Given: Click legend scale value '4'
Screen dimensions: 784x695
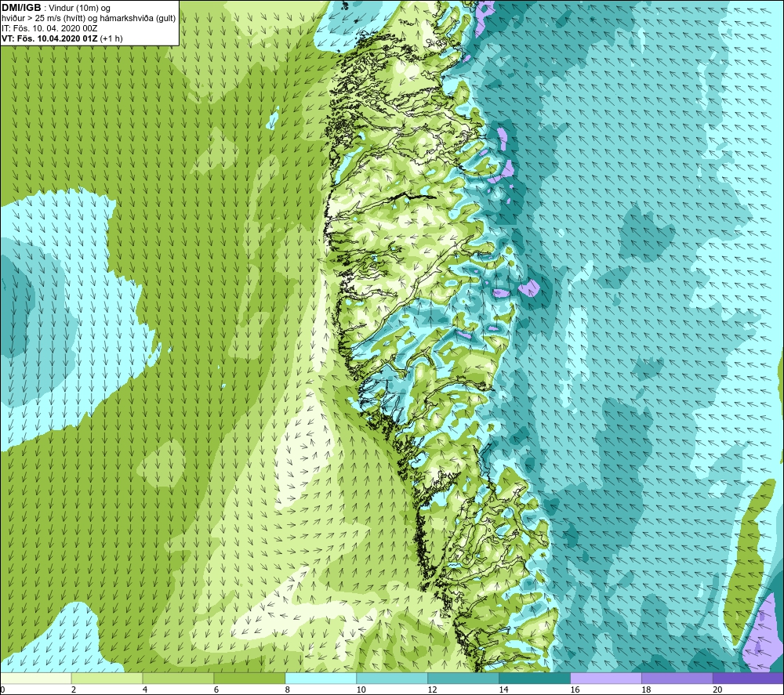Looking at the screenshot, I should coord(145,690).
